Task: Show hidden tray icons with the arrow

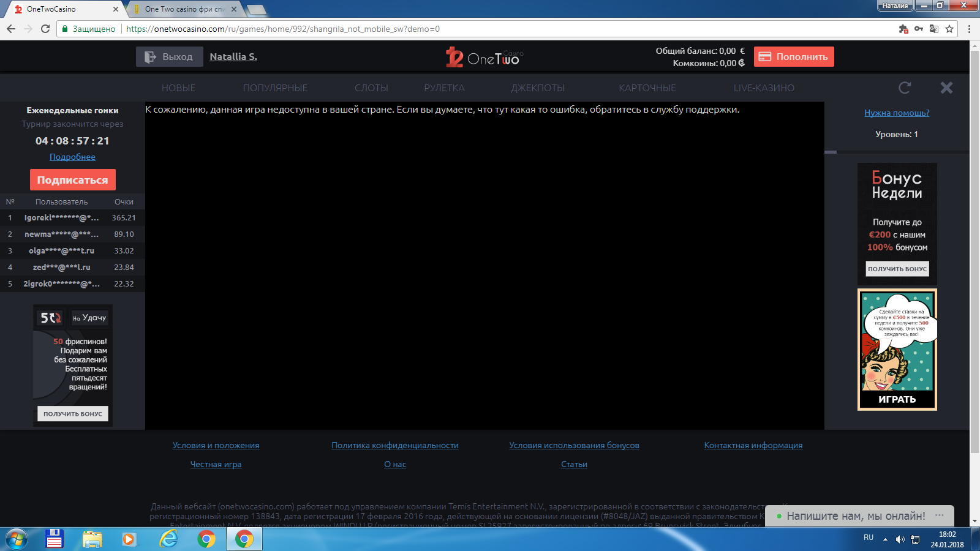Action: [x=885, y=539]
